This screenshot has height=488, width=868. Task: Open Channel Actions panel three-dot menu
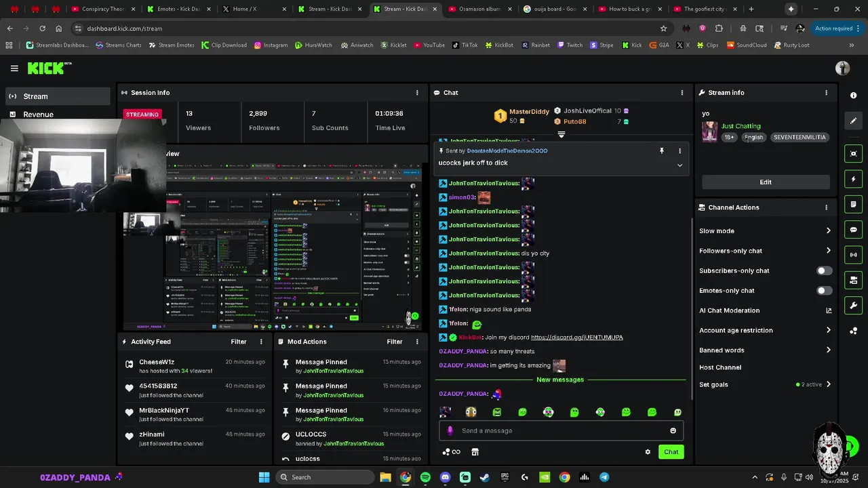click(x=826, y=207)
